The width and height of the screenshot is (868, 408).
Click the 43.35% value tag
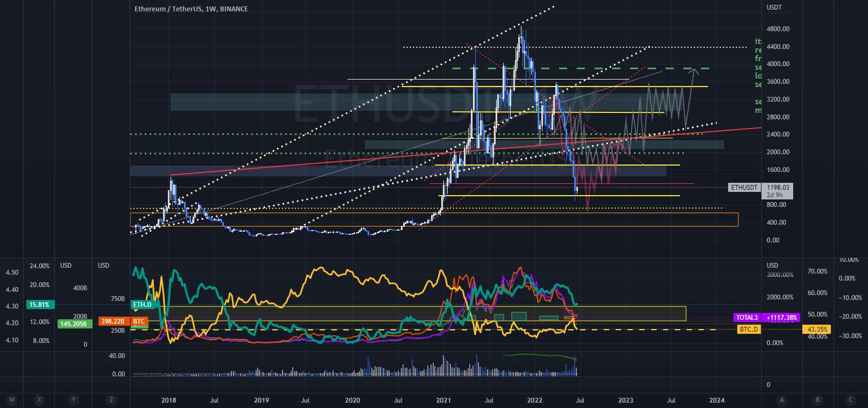[x=816, y=329]
